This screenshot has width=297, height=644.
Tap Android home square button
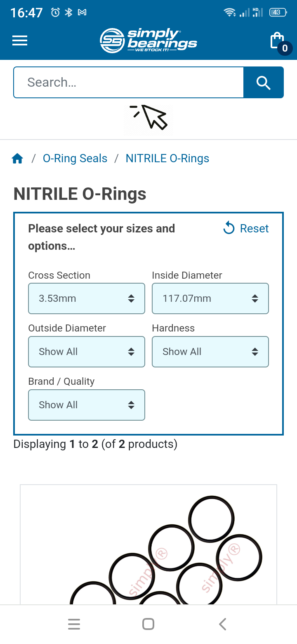tap(148, 624)
